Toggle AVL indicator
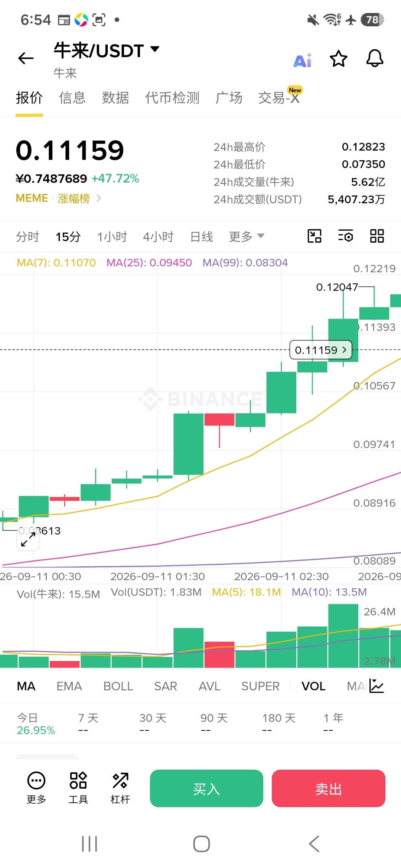Screen dimensions: 401x868 coord(209,686)
